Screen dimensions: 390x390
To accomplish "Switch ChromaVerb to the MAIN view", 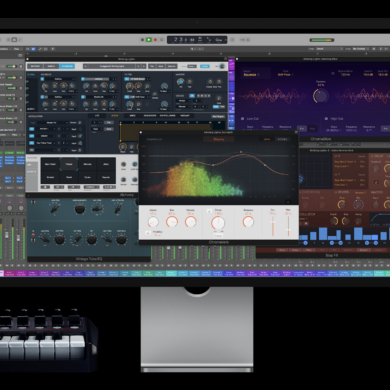I will click(x=267, y=139).
